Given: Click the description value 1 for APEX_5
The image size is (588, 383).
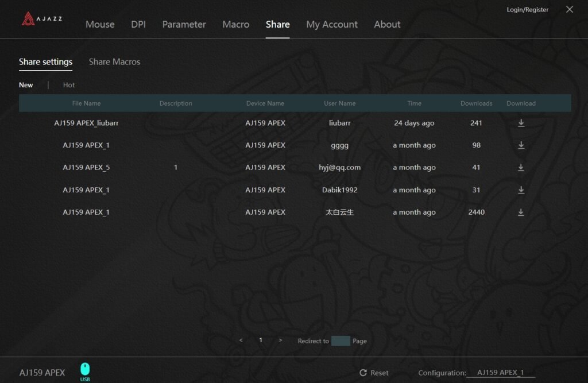Looking at the screenshot, I should pos(176,167).
